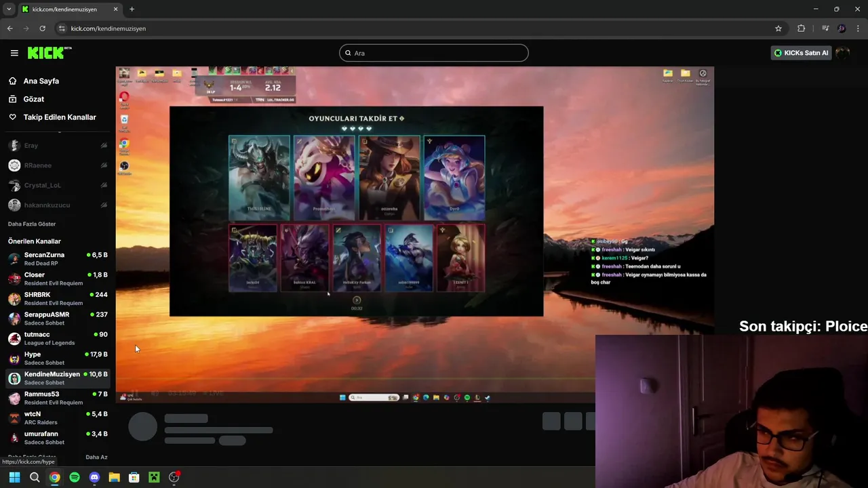The width and height of the screenshot is (868, 488).
Task: Expand the list with Daha Fazla Göster
Action: point(32,224)
